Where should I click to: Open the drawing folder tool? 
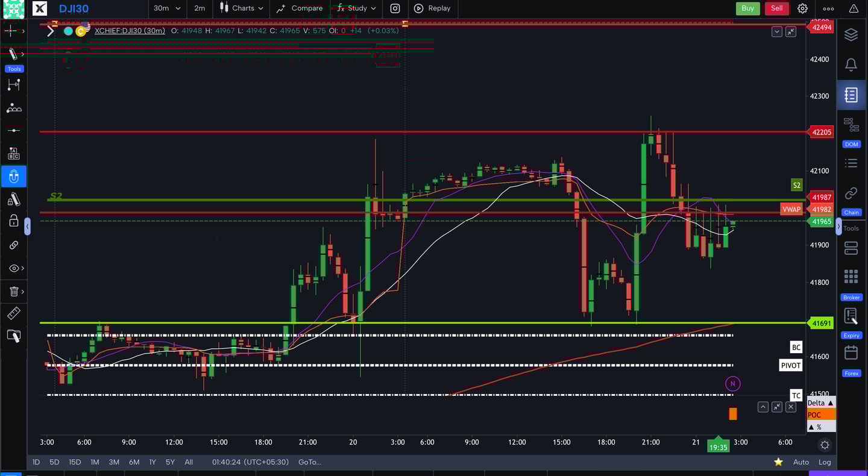[x=13, y=336]
